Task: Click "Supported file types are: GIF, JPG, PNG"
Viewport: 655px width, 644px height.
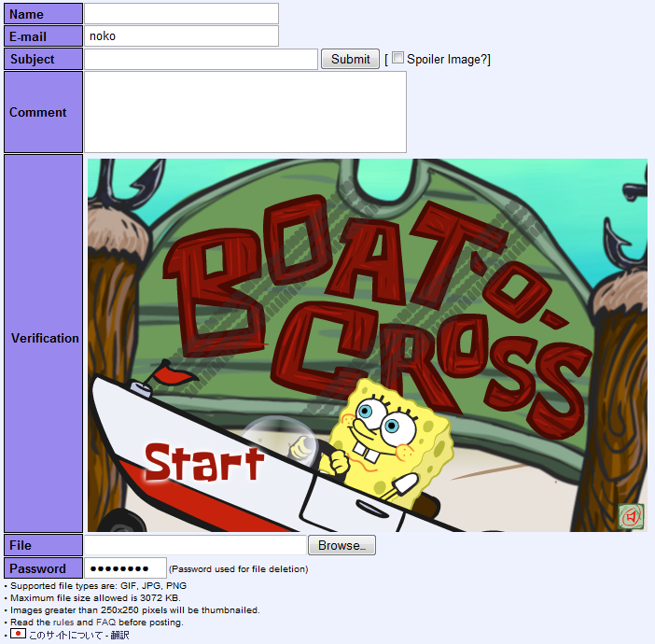Action: pos(98,586)
